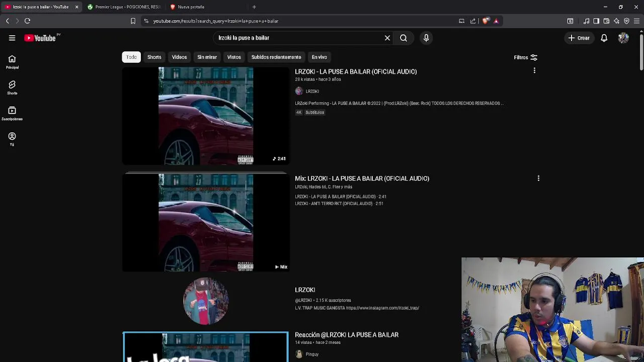Open the Leo AI sparkle icon
Screen dimensions: 644x362
pyautogui.click(x=616, y=21)
